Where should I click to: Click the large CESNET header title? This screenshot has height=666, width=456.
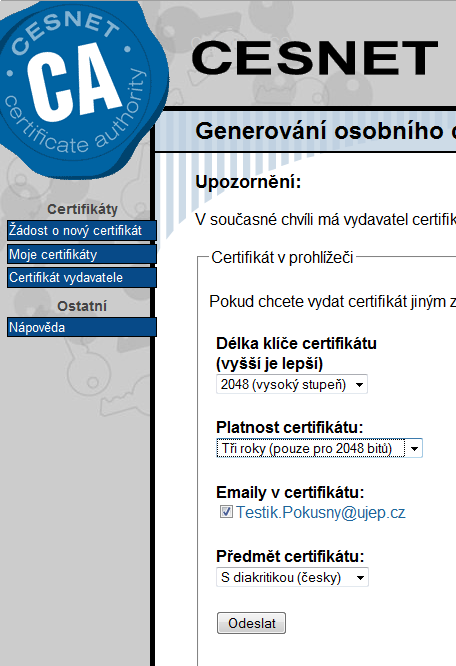(x=315, y=58)
